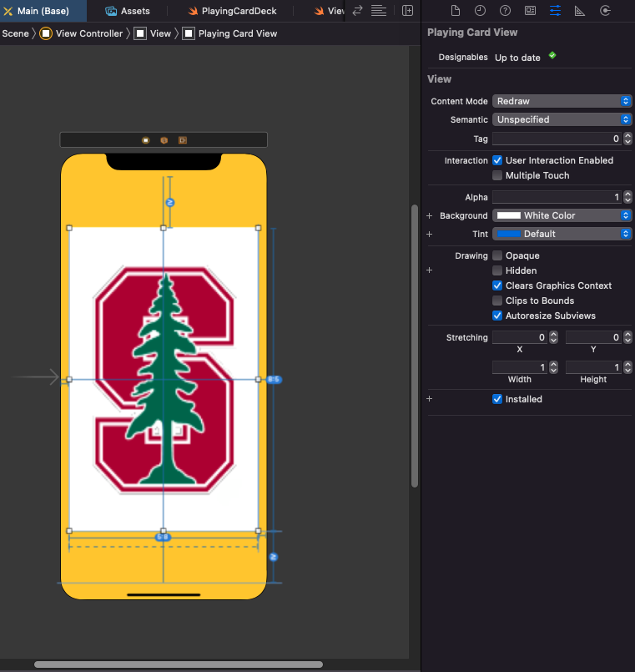Click the Alpha value stepper
The height and width of the screenshot is (672, 635).
[x=627, y=197]
